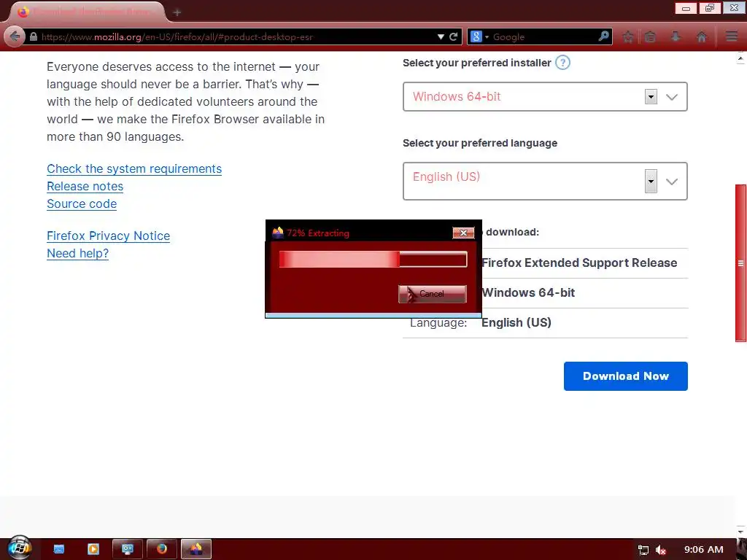Click the language dropdown chevron
Screen dimensions: 747x560
[x=672, y=182]
